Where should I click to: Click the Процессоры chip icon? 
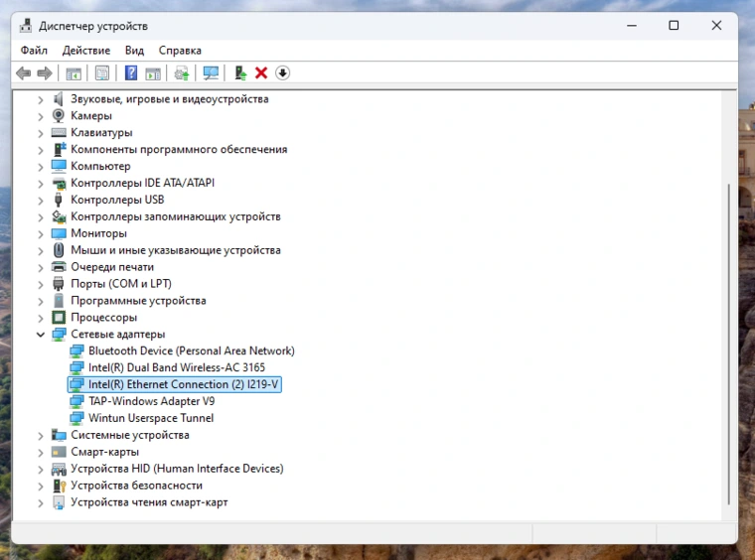[59, 317]
